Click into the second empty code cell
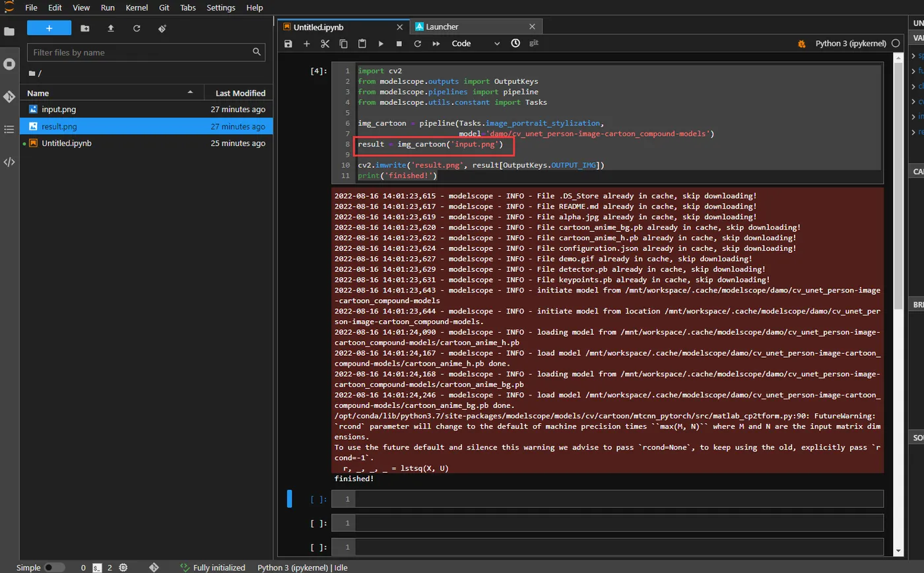 pyautogui.click(x=619, y=523)
